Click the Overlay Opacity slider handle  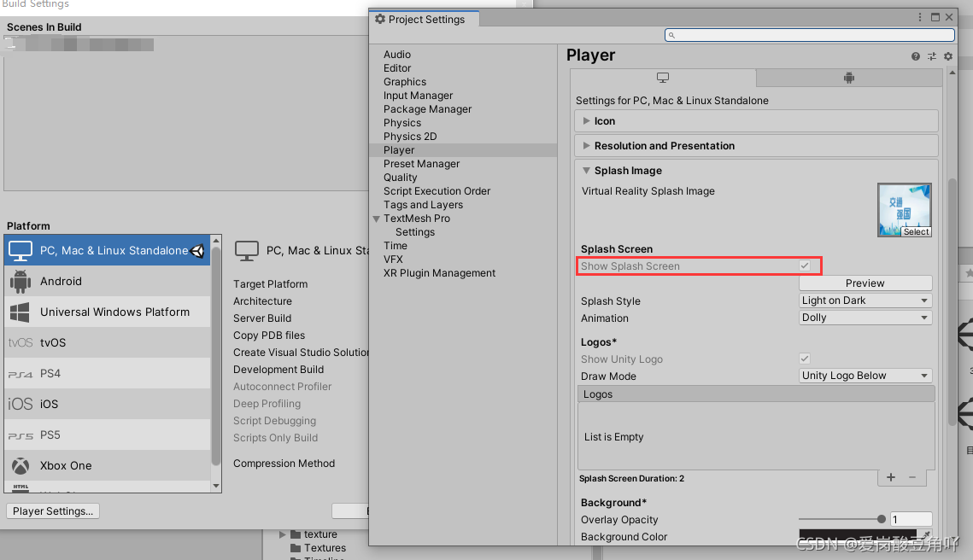click(881, 519)
